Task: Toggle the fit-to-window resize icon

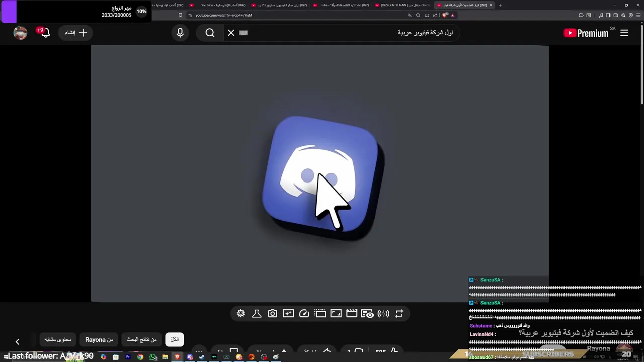Action: click(x=336, y=313)
